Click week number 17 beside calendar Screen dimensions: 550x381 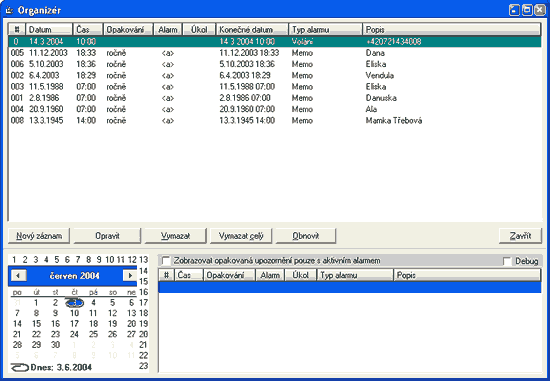pyautogui.click(x=143, y=302)
